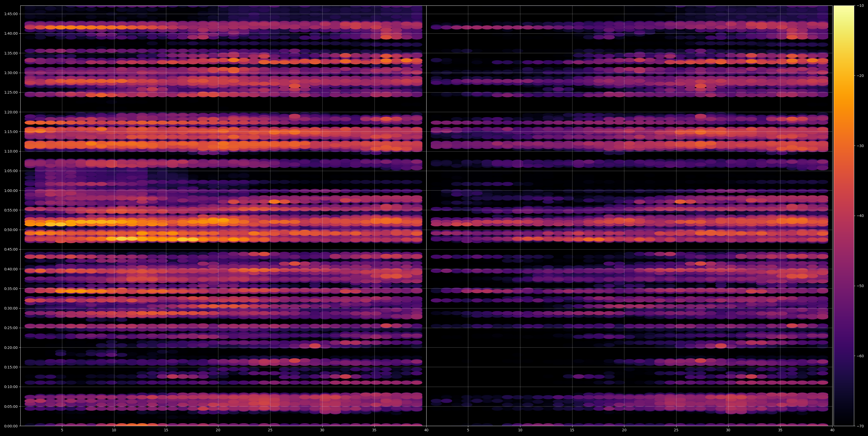The width and height of the screenshot is (868, 436).
Task: Click the −10 colorbar tick label
Action: [x=860, y=5]
